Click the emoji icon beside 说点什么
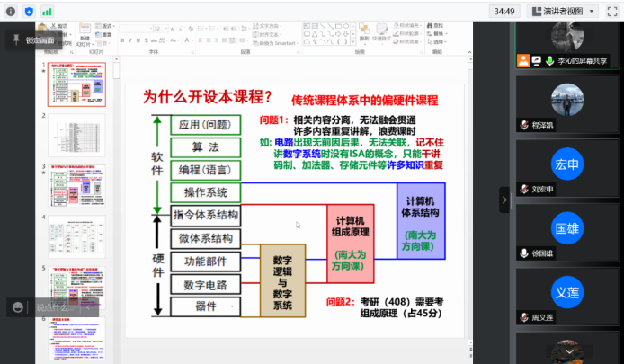Image resolution: width=624 pixels, height=364 pixels. (x=17, y=307)
